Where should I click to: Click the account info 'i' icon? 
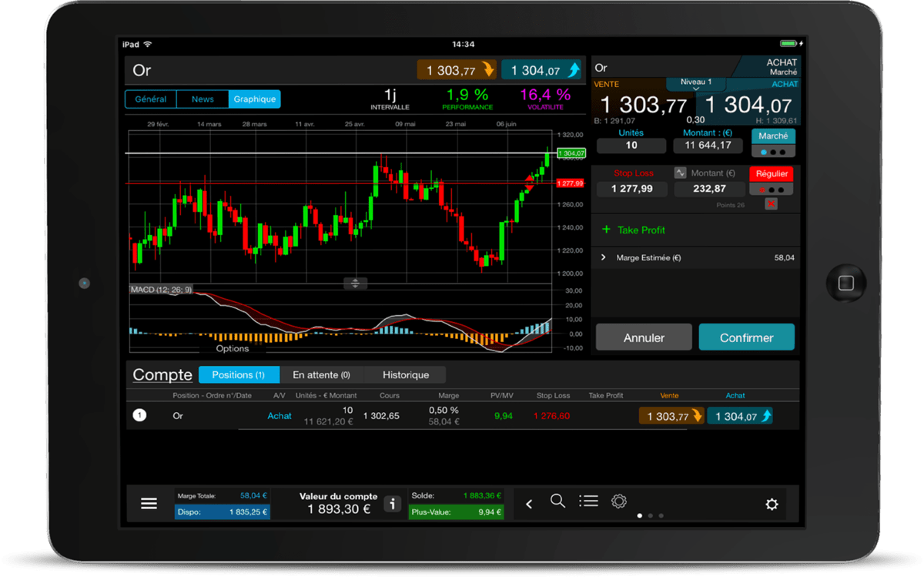tap(393, 503)
